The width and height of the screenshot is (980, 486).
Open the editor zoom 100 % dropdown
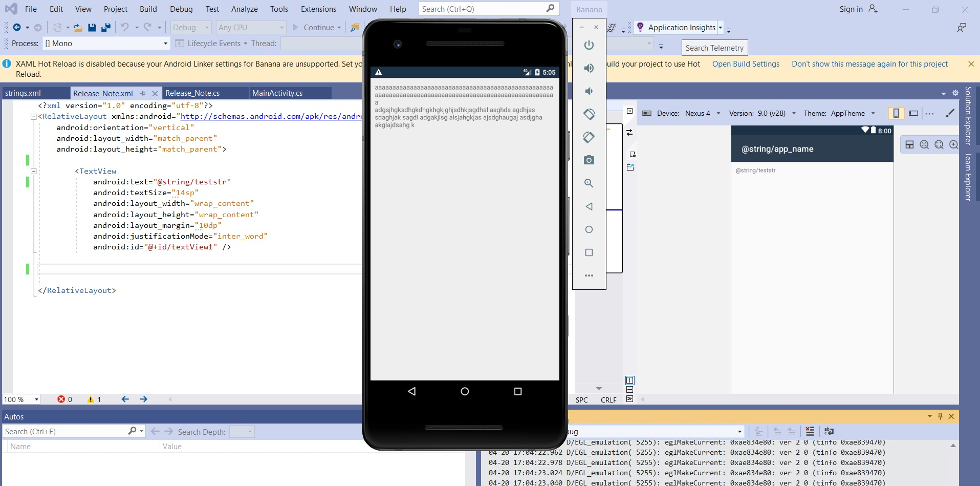[36, 399]
